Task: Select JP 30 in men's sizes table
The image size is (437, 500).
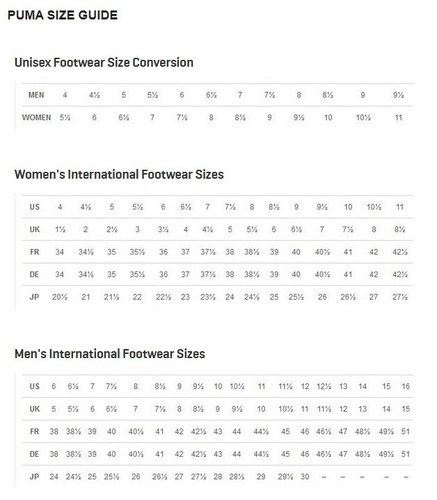Action: pyautogui.click(x=305, y=477)
